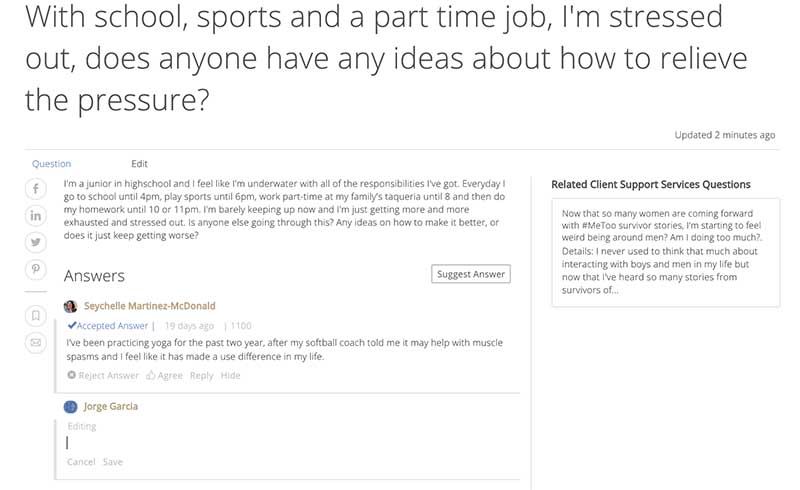Open Jorge Garcia's avatar icon
This screenshot has width=800, height=490.
(70, 407)
